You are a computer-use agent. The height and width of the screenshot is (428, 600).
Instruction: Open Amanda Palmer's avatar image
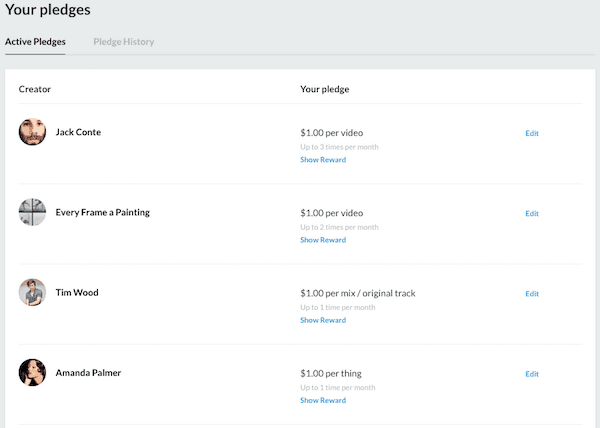pyautogui.click(x=32, y=373)
